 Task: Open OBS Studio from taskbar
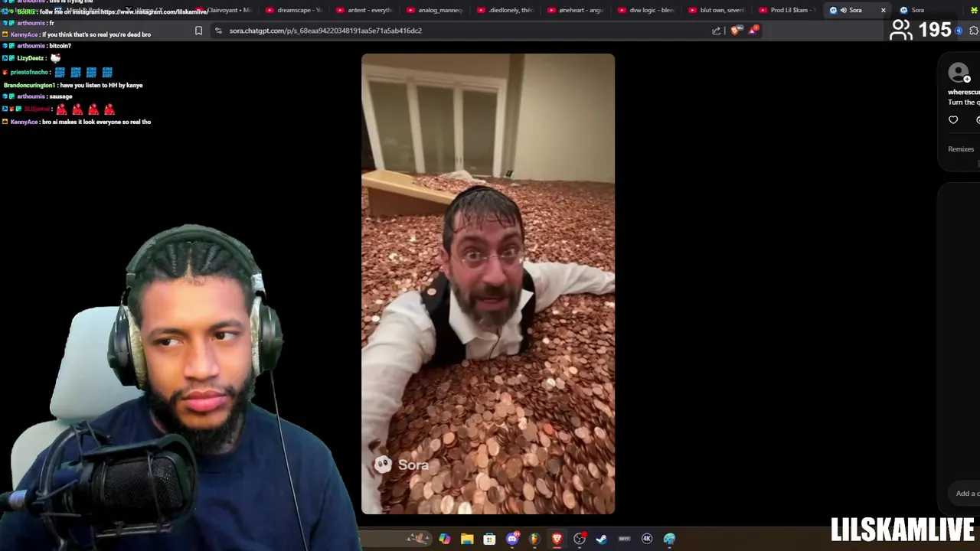(580, 539)
